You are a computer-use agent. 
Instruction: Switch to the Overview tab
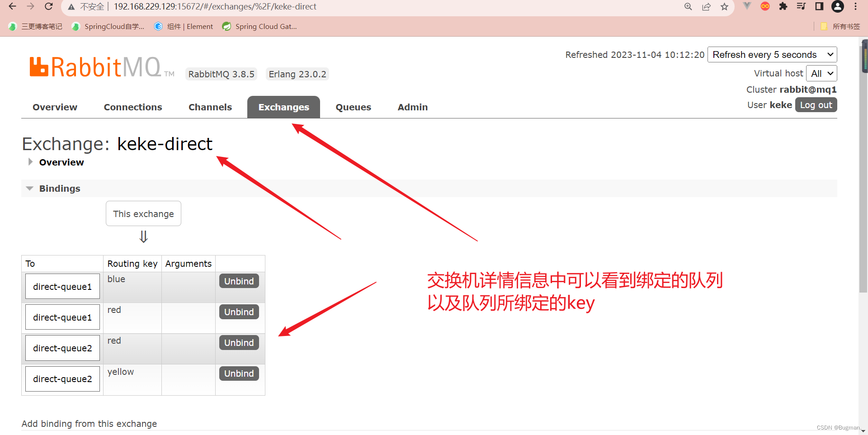[55, 107]
